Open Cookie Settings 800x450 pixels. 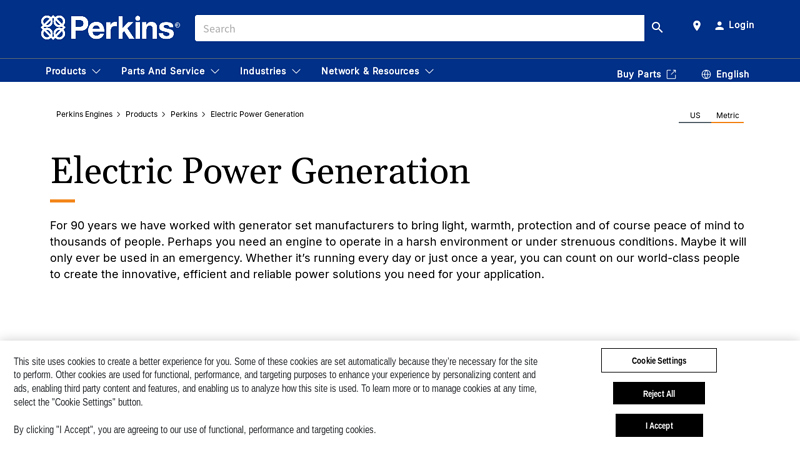pyautogui.click(x=659, y=361)
